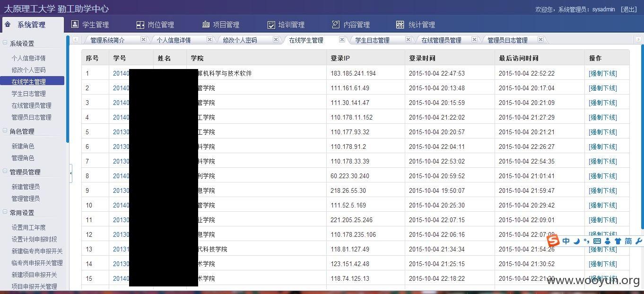Switch to the 管理员日志管理 tab
Image resolution: width=644 pixels, height=294 pixels.
[x=508, y=40]
